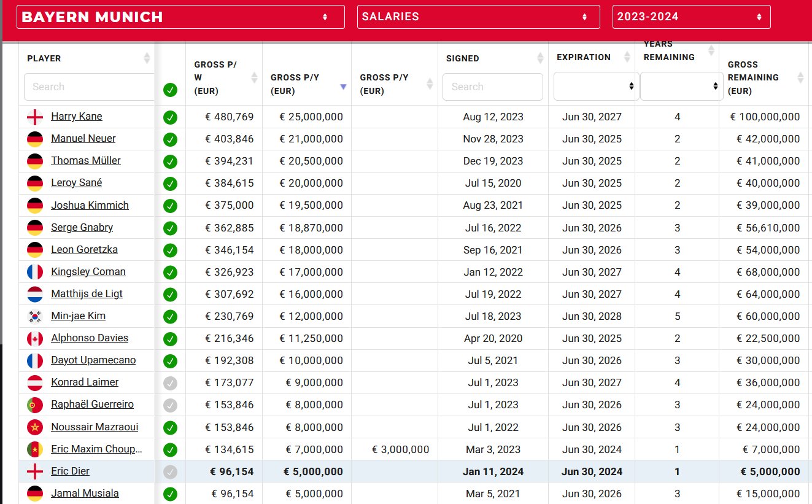Click Netherlands flag icon beside Matthijs de Ligt
The image size is (812, 504).
pyautogui.click(x=34, y=294)
